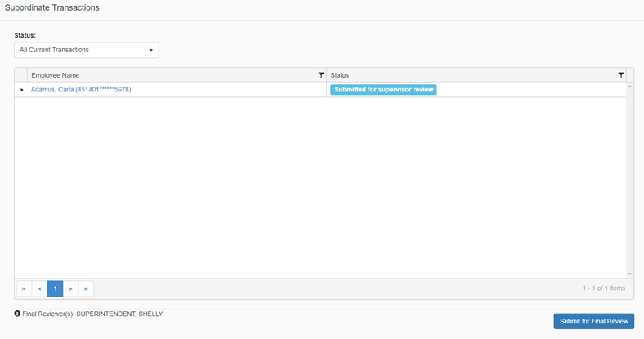This screenshot has width=644, height=339.
Task: Expand the Adamus, Carla row details
Action: pyautogui.click(x=22, y=90)
